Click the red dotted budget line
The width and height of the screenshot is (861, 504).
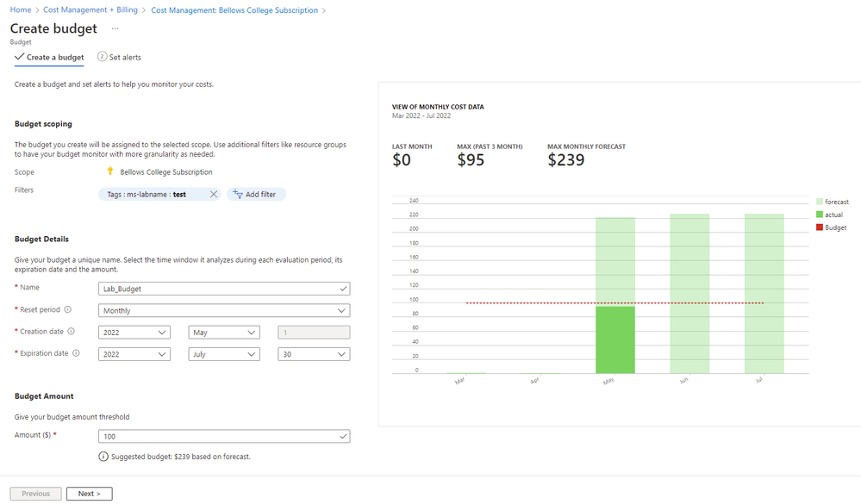[615, 303]
